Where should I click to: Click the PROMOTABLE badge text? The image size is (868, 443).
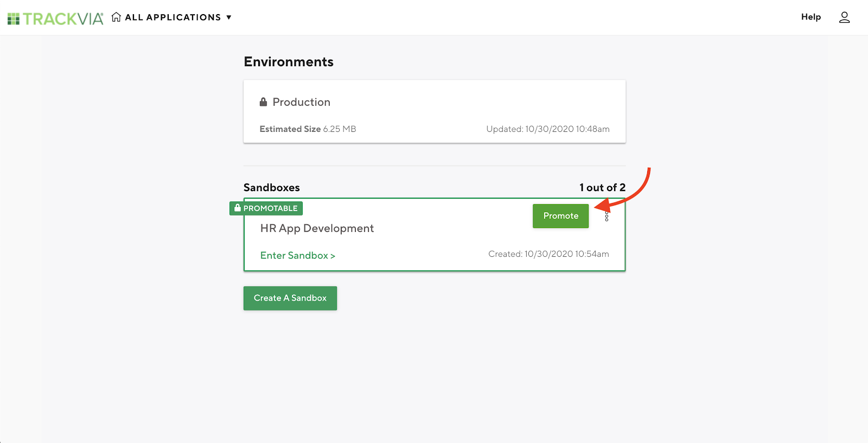[x=270, y=208]
